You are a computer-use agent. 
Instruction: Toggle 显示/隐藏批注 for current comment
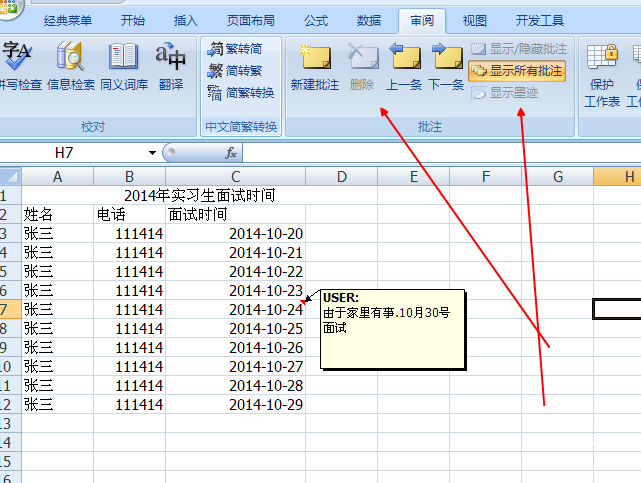519,48
